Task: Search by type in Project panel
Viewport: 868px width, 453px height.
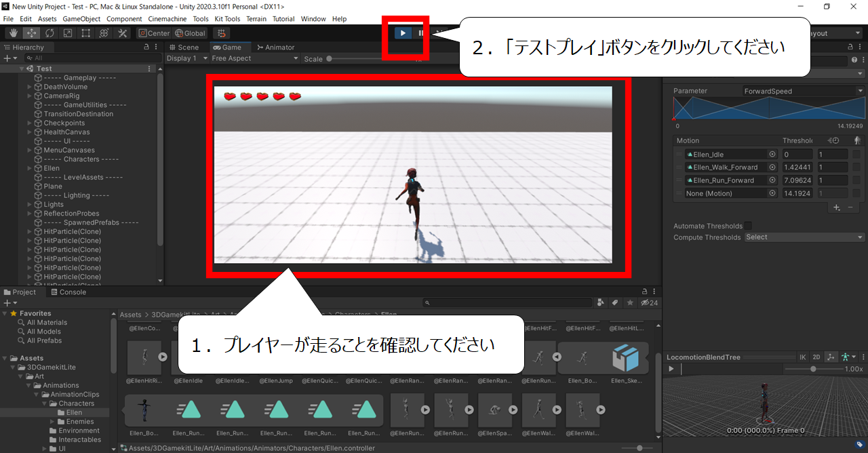Action: [601, 302]
